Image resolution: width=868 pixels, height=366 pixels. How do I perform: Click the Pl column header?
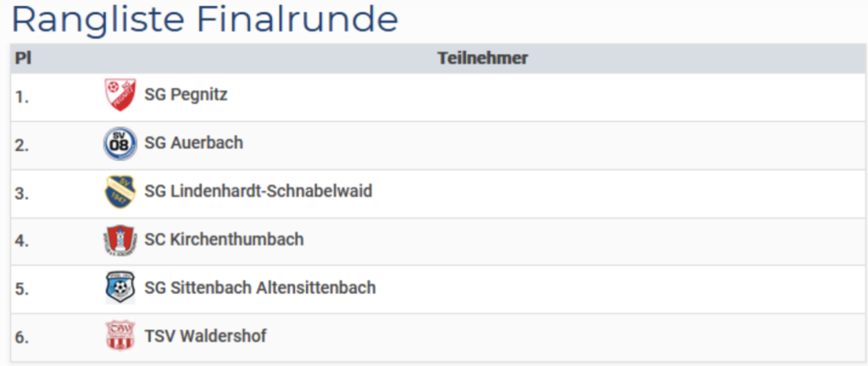pos(23,58)
